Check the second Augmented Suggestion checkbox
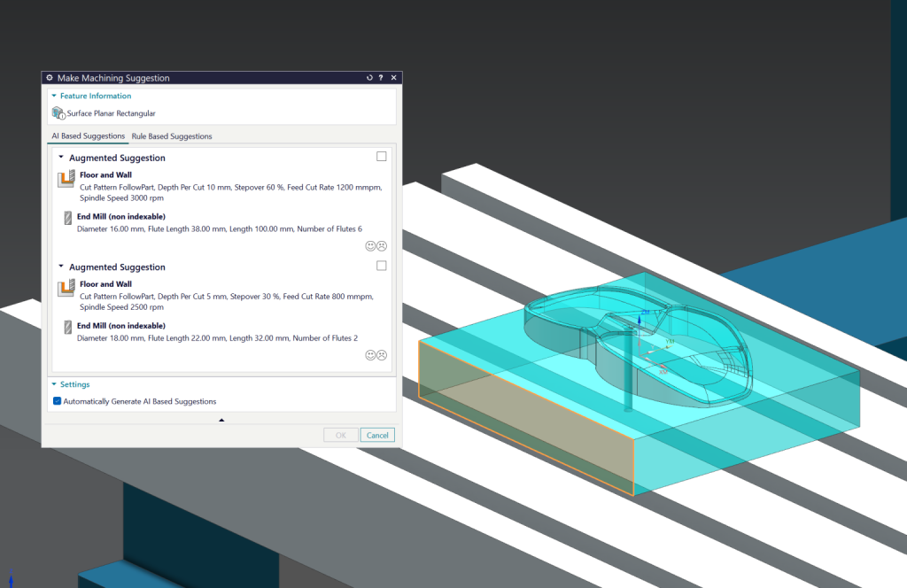The height and width of the screenshot is (588, 907). [x=381, y=266]
